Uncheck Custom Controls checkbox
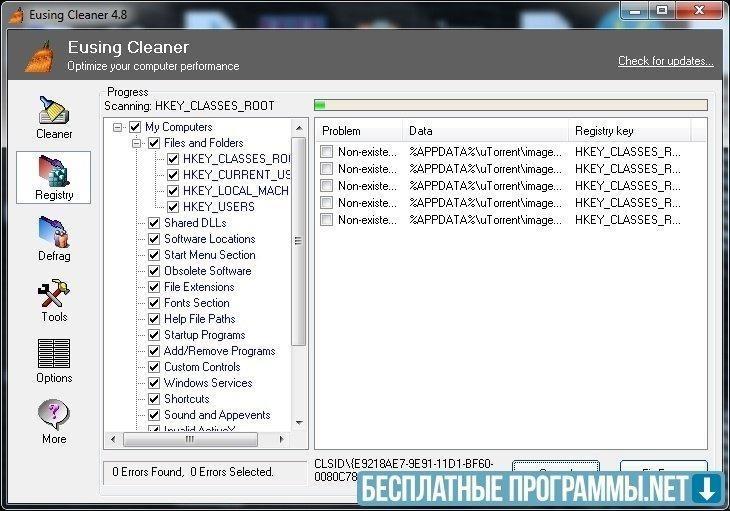 pos(154,367)
